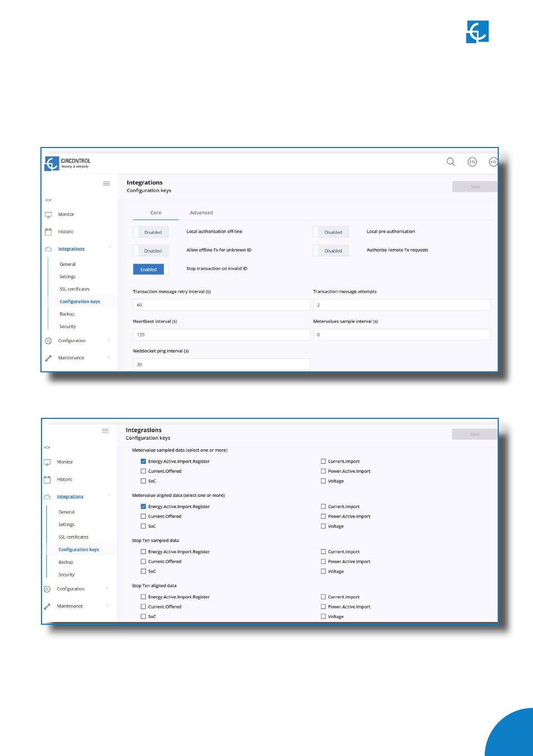The height and width of the screenshot is (756, 533).
Task: Check SoC under Metervalue sampled data
Action: (x=143, y=481)
